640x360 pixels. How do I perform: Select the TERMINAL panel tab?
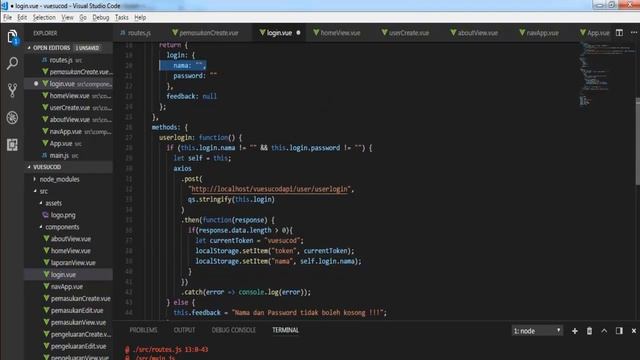pyautogui.click(x=286, y=330)
